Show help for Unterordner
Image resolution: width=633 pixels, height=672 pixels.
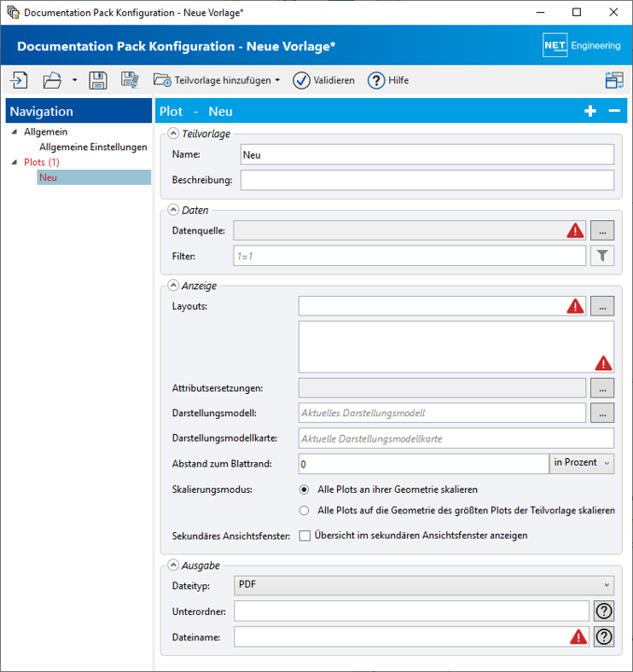click(x=604, y=610)
